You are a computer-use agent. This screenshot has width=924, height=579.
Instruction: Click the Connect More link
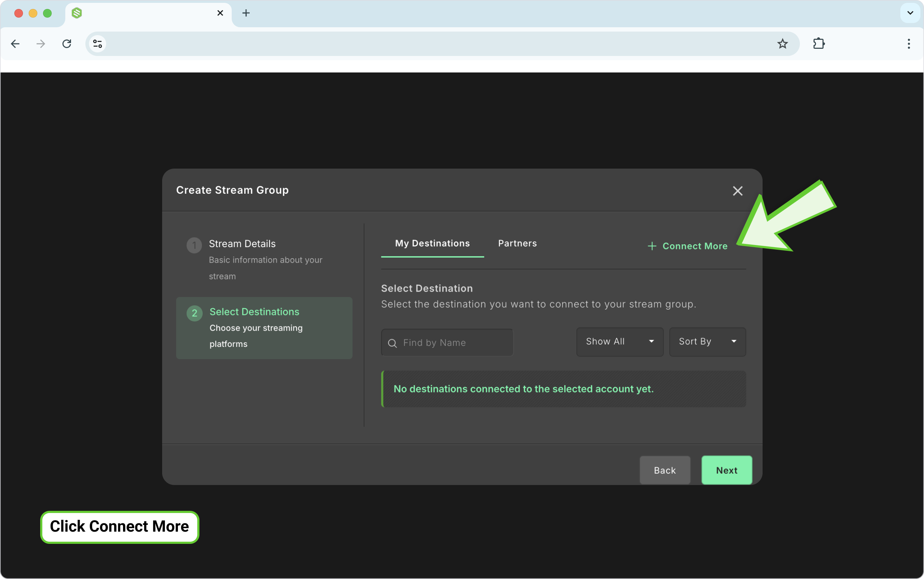pos(688,246)
